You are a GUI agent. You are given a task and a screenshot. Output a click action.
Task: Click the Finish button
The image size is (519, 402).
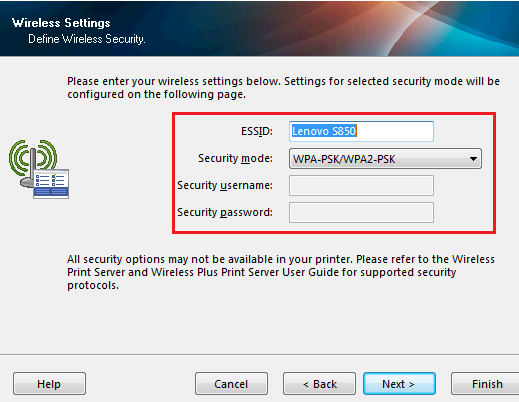(485, 384)
